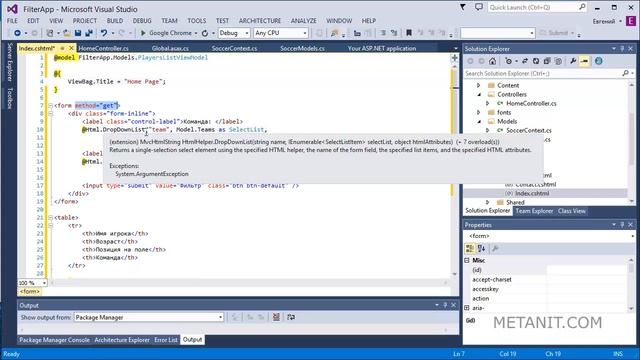Start debugging with Google Chrome play button
The height and width of the screenshot is (360, 640).
click(x=143, y=33)
